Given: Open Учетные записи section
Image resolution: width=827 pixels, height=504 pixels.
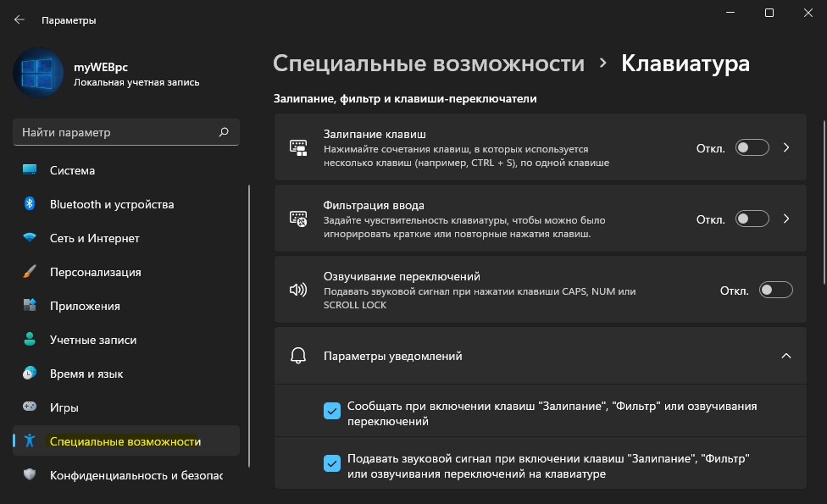Looking at the screenshot, I should 126,340.
